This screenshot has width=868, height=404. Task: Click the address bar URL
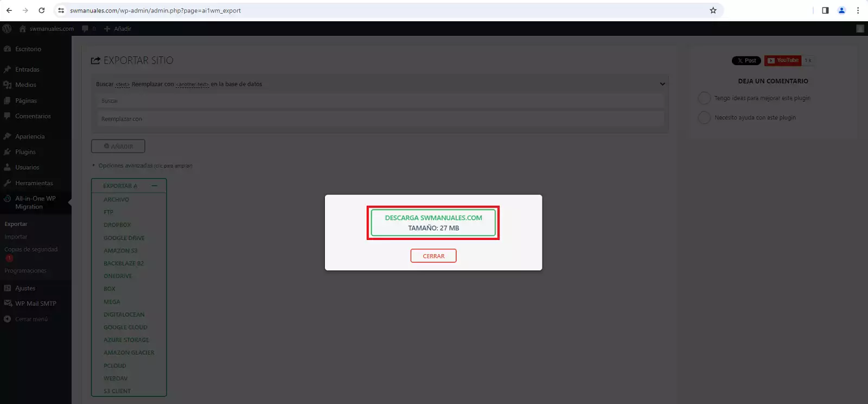coord(155,10)
